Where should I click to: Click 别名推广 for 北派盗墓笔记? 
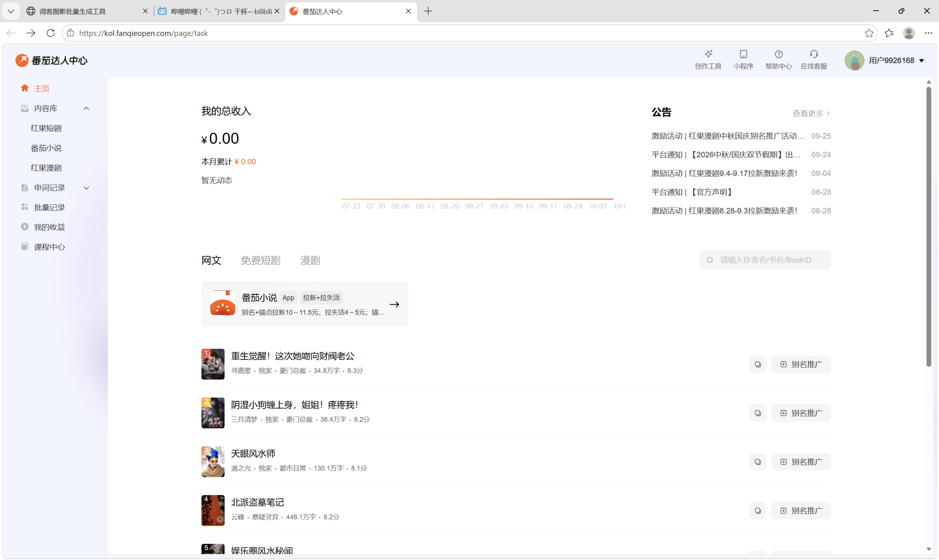point(800,510)
